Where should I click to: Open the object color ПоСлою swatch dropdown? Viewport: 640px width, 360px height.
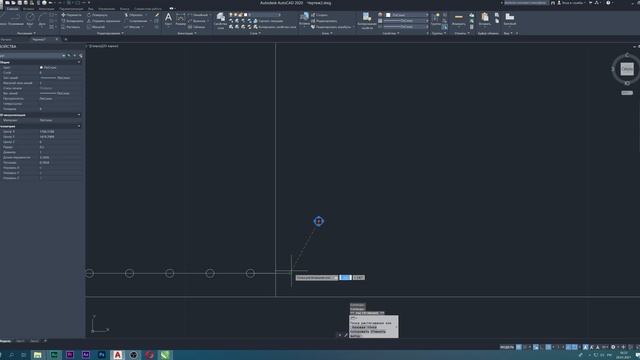(406, 15)
